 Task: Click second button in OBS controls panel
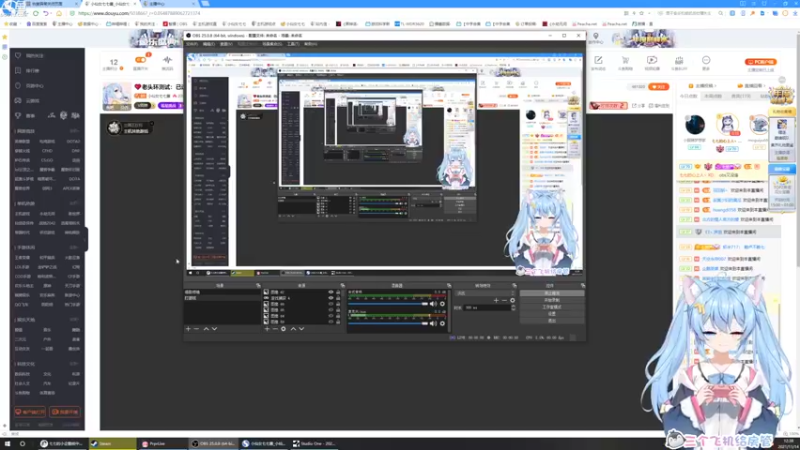pyautogui.click(x=552, y=301)
